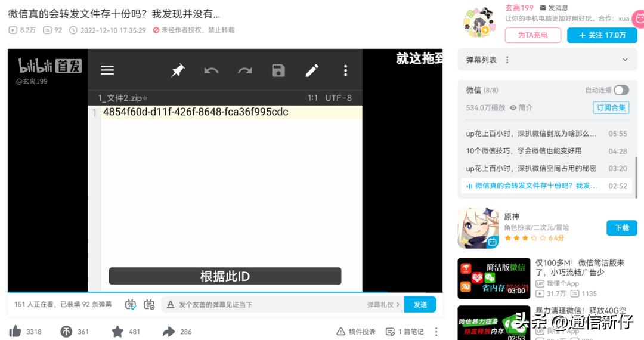Click the playlist vertical scrollbar
The height and width of the screenshot is (340, 644).
(636, 177)
